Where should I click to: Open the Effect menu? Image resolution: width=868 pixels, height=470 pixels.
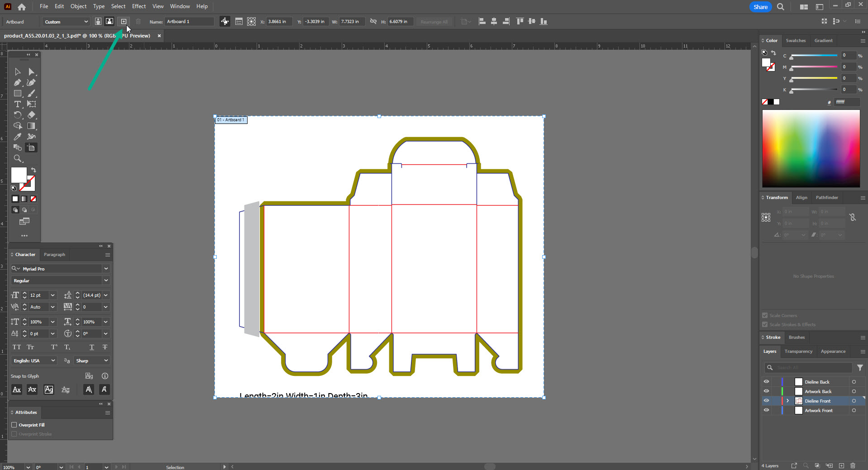pyautogui.click(x=139, y=6)
